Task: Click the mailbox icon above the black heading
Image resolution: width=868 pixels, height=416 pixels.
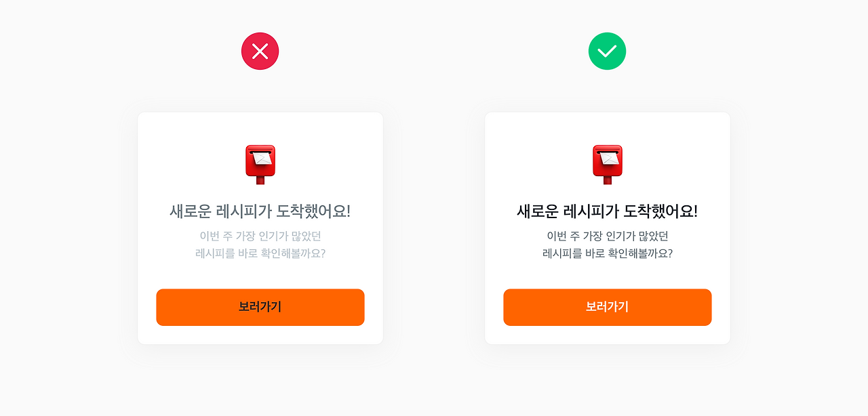Action: tap(608, 165)
